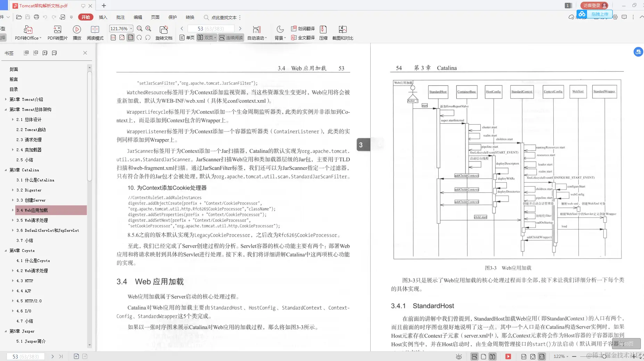Turn off 连续阅读 continuous reading
The image size is (644, 361).
[231, 38]
